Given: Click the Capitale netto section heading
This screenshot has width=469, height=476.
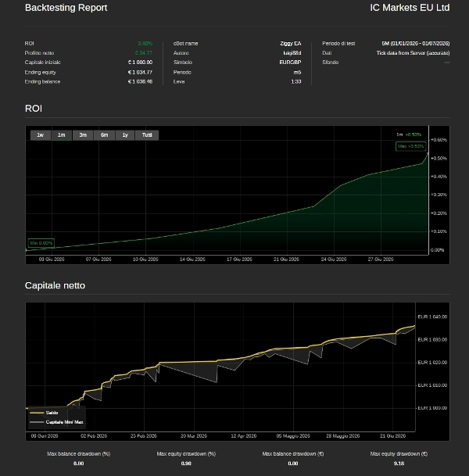Looking at the screenshot, I should (x=55, y=285).
